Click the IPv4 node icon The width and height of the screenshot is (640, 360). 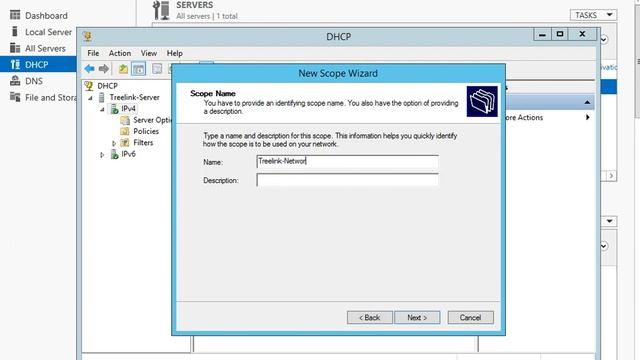click(115, 109)
